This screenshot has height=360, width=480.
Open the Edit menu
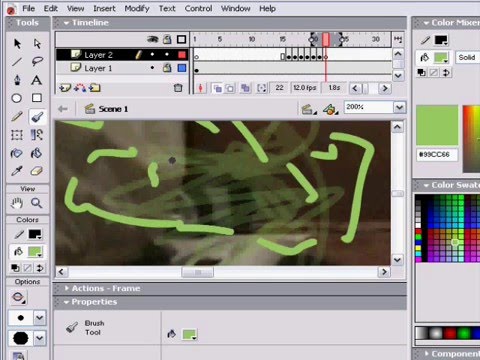[51, 8]
